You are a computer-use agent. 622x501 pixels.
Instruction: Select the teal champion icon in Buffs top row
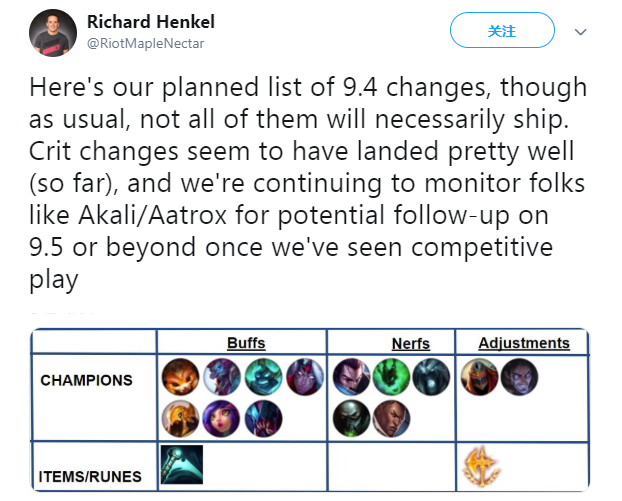pyautogui.click(x=263, y=377)
